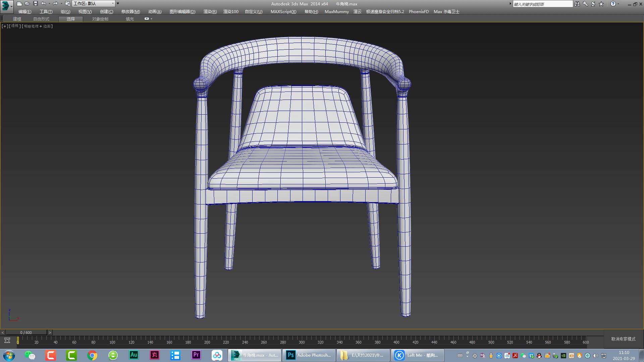The width and height of the screenshot is (644, 362).
Task: Click the next frame arrow on timeline
Action: click(x=50, y=332)
